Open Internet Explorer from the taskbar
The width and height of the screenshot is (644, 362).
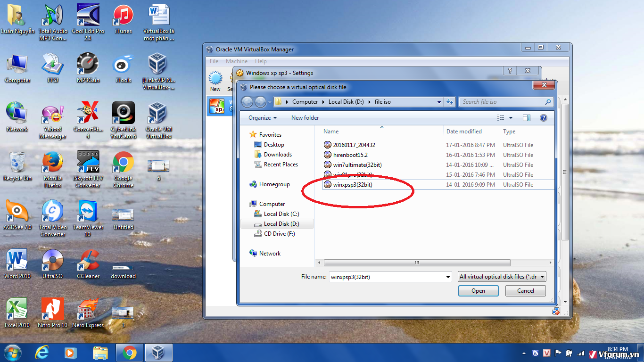[42, 352]
